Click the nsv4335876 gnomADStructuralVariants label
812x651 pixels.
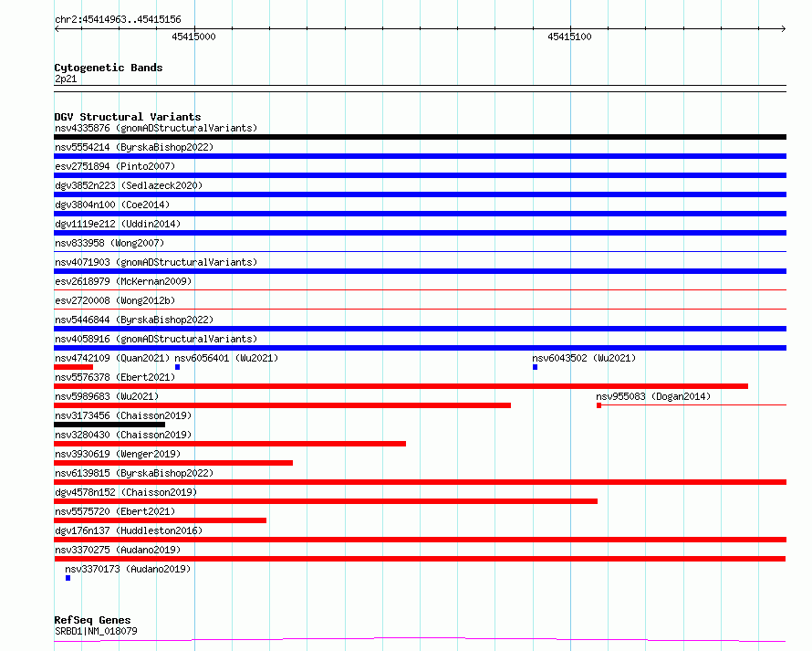[156, 128]
